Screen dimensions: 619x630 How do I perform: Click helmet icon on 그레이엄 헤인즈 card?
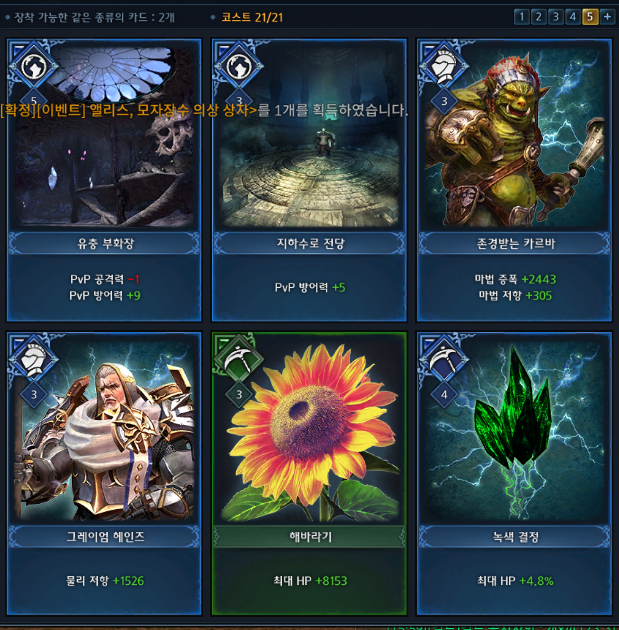pyautogui.click(x=34, y=358)
